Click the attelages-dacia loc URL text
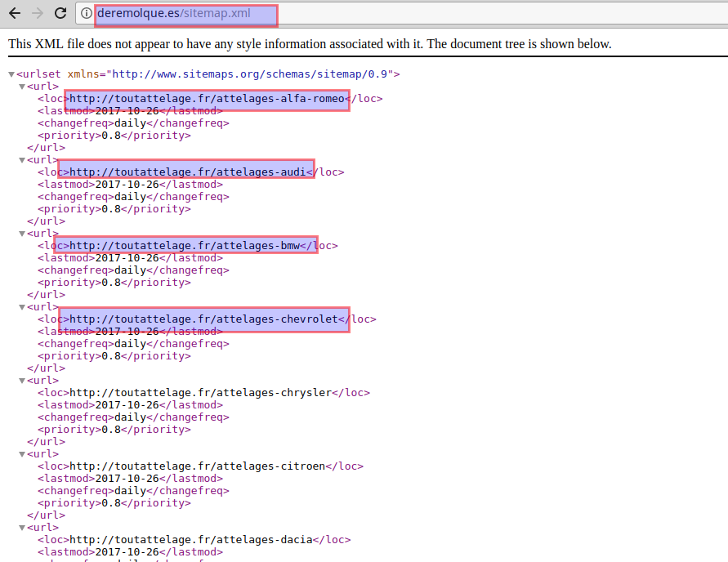This screenshot has height=562, width=728. pyautogui.click(x=204, y=539)
